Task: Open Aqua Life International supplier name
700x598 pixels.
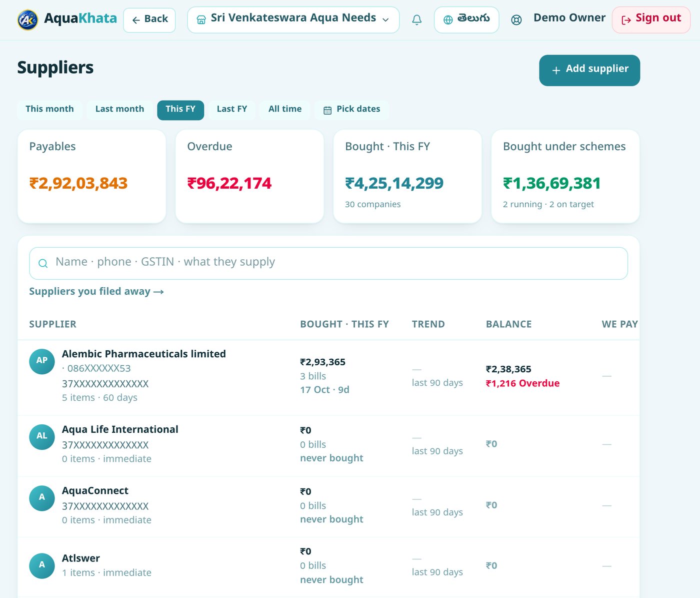Action: [120, 429]
